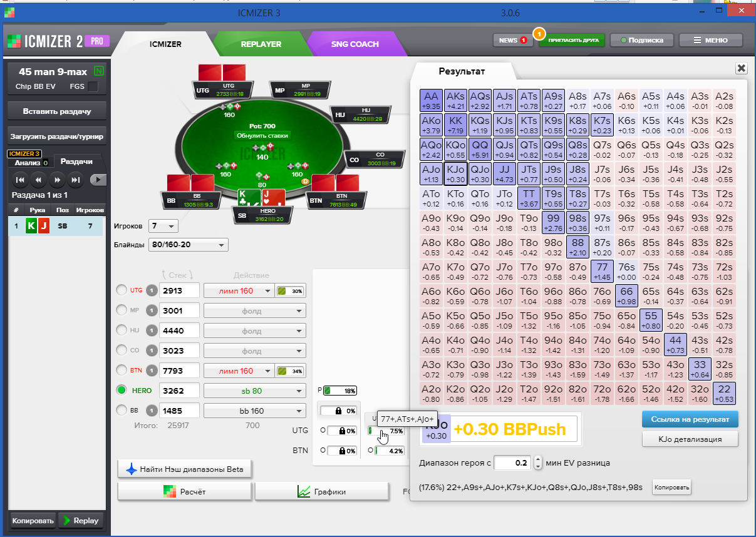Go to the next hand
Viewport: 756px width, 537px height.
58,180
